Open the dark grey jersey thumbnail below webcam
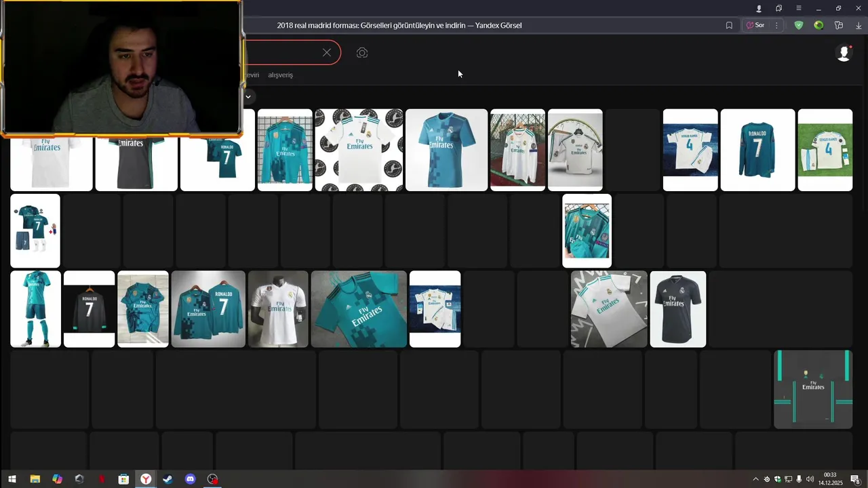The height and width of the screenshot is (488, 868). tap(136, 163)
